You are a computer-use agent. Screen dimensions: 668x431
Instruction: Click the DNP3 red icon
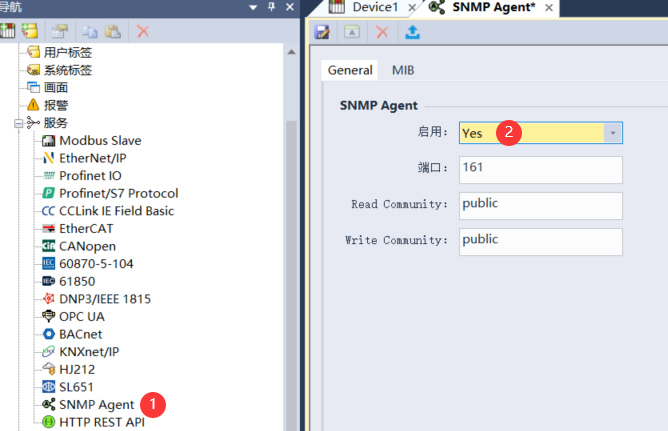coord(49,299)
